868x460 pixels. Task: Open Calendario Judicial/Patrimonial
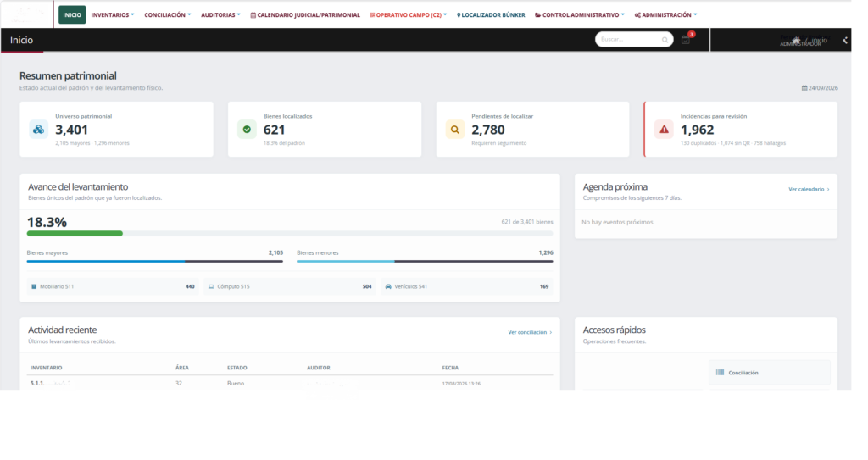point(305,15)
